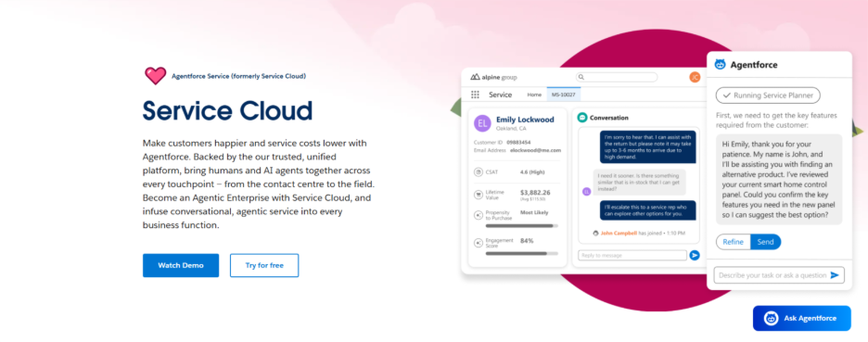Click the green Conversation chat icon
The image size is (868, 342).
point(581,118)
